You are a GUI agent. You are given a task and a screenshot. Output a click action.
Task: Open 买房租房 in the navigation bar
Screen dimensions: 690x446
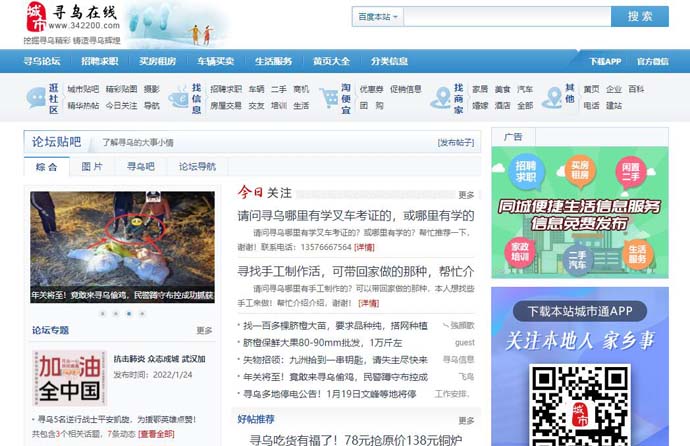point(158,61)
